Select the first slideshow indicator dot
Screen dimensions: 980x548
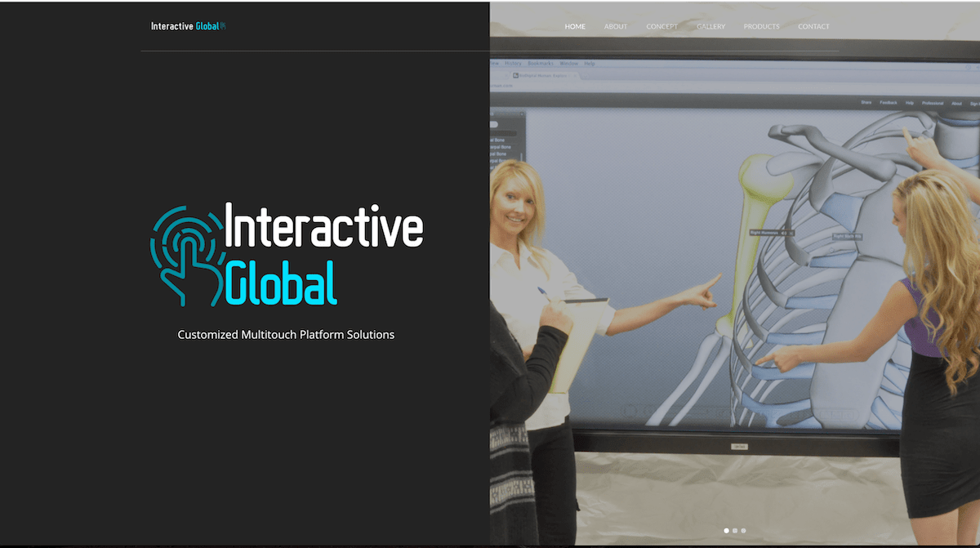pyautogui.click(x=727, y=531)
